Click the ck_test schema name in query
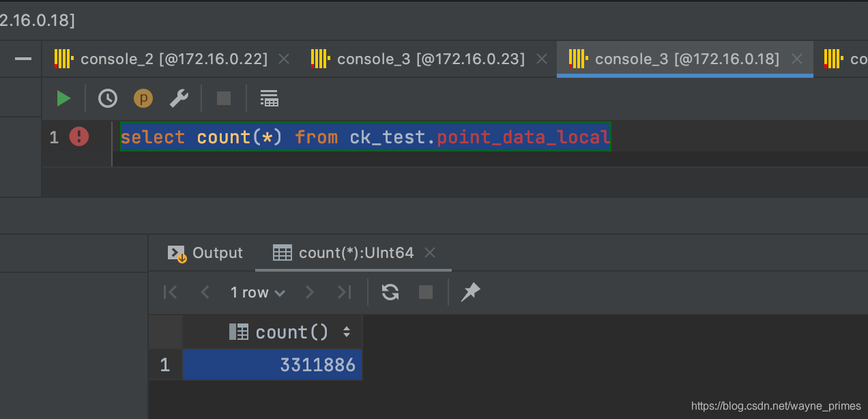The width and height of the screenshot is (868, 419). click(x=389, y=137)
